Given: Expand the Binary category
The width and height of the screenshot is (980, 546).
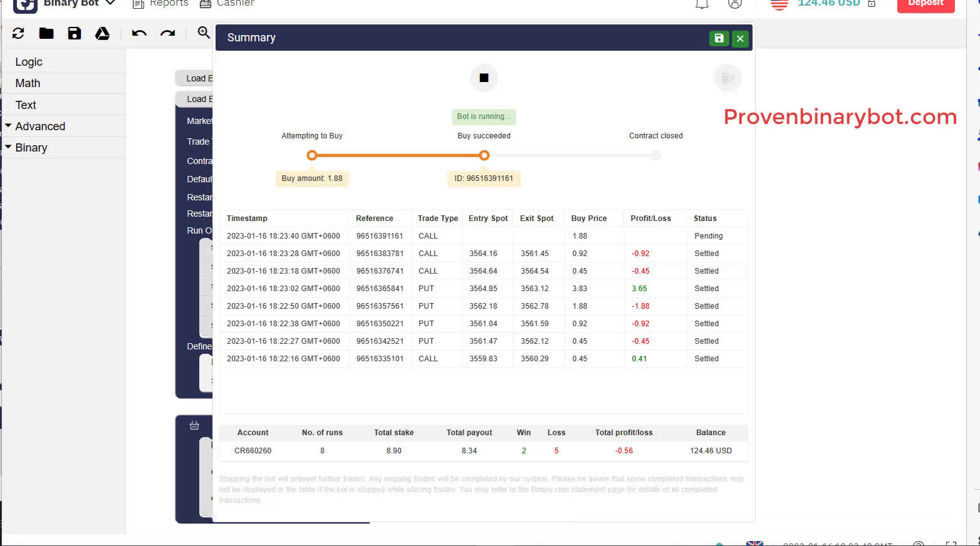Looking at the screenshot, I should 31,148.
